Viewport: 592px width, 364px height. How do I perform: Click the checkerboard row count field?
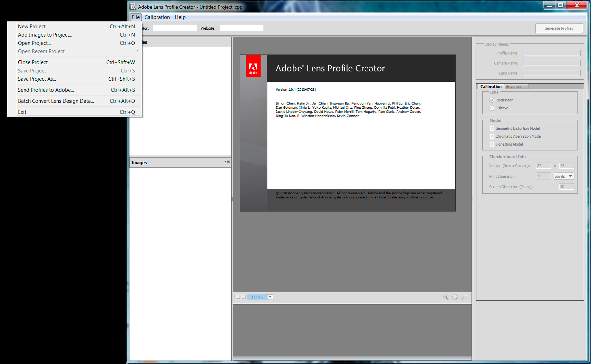(x=543, y=166)
